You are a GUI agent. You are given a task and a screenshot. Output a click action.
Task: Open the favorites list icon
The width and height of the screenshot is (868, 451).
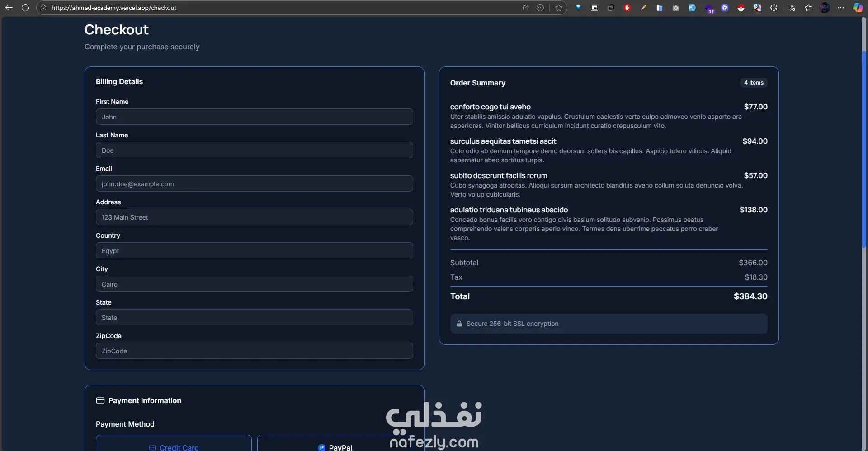[x=808, y=8]
